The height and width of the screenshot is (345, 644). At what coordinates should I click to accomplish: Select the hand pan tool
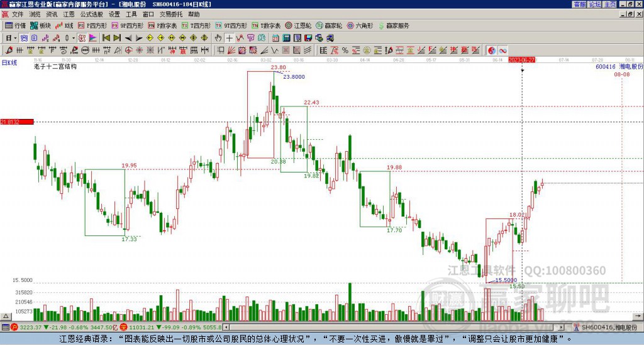[x=218, y=38]
